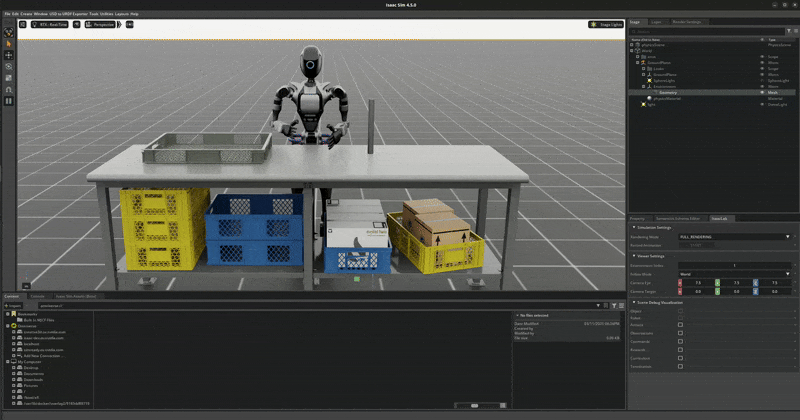Click the Pause simulation button in left toolbar

point(9,100)
